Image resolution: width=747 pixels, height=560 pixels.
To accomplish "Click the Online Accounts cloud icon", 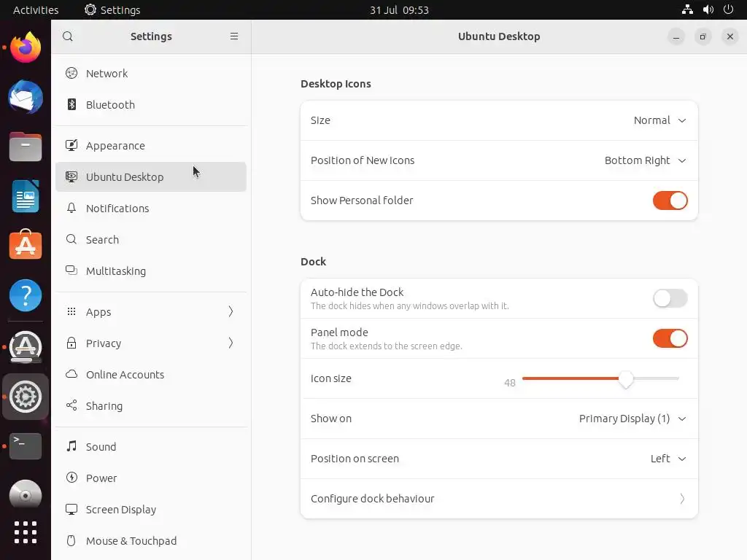I will [71, 374].
